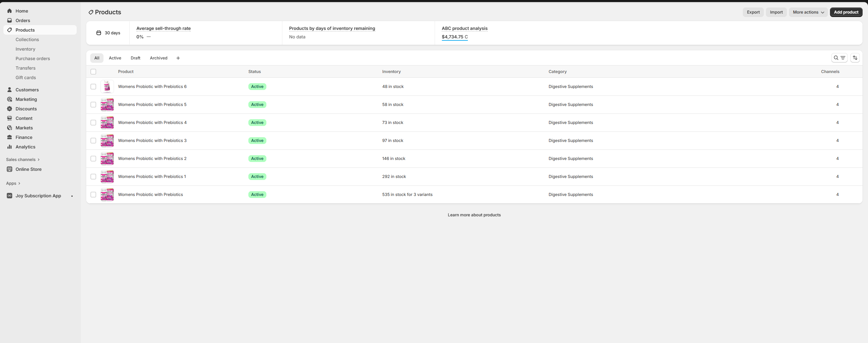Viewport: 868px width, 343px height.
Task: Click the Import button
Action: click(x=776, y=12)
